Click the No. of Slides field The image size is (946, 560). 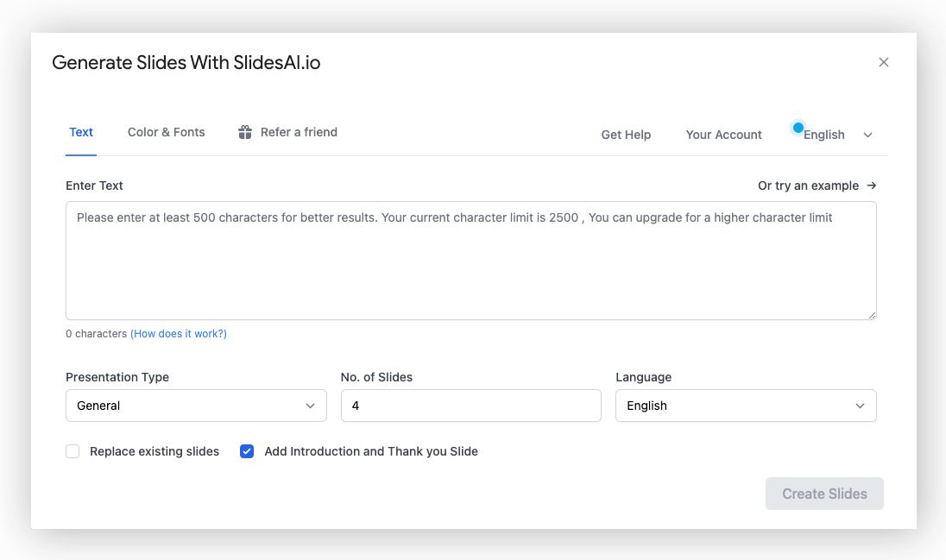coord(470,406)
